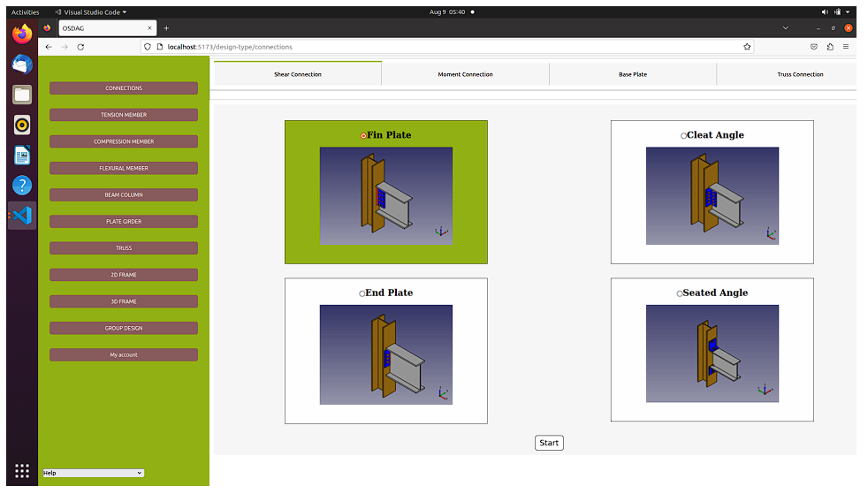Open the browser extensions icon

830,47
